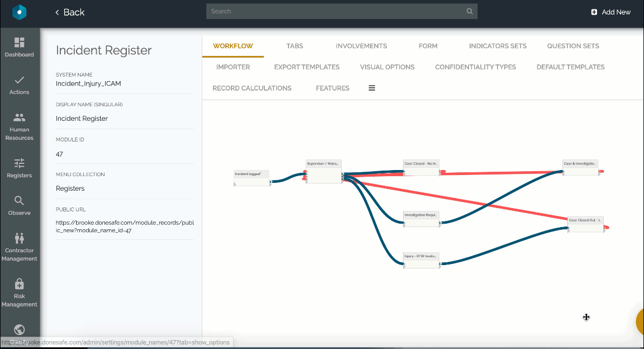Select the Incident logged workflow node

coord(252,178)
